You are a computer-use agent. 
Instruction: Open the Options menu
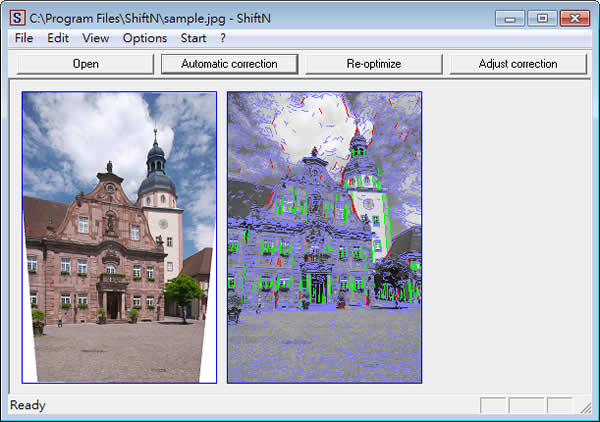145,38
